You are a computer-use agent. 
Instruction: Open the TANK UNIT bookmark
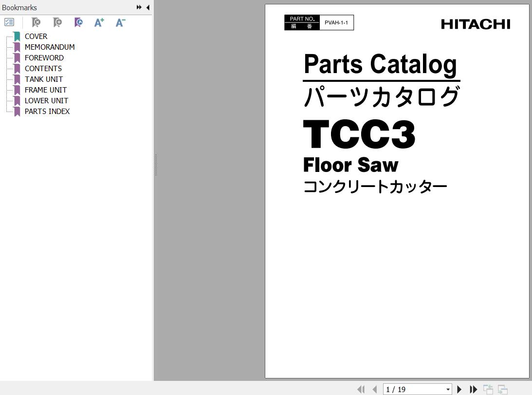(x=44, y=79)
